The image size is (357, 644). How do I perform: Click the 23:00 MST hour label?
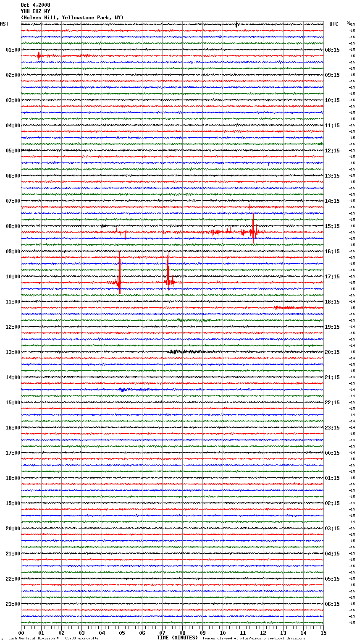(13, 604)
